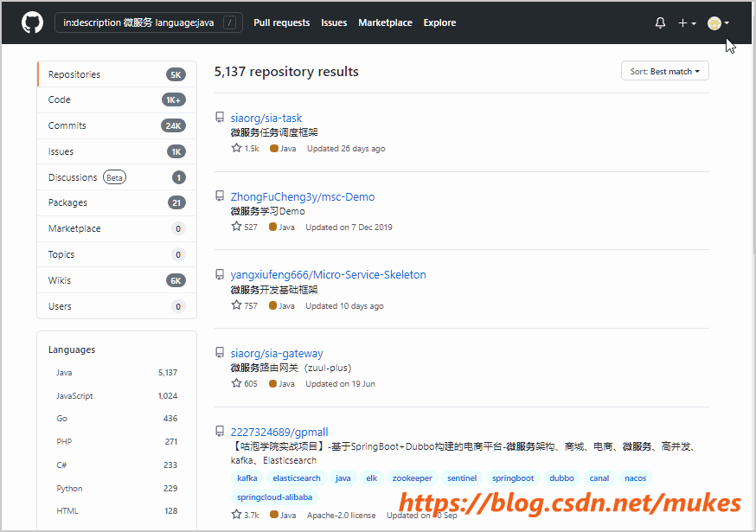Click the '5,137 repository results' heading
The height and width of the screenshot is (532, 756).
286,72
